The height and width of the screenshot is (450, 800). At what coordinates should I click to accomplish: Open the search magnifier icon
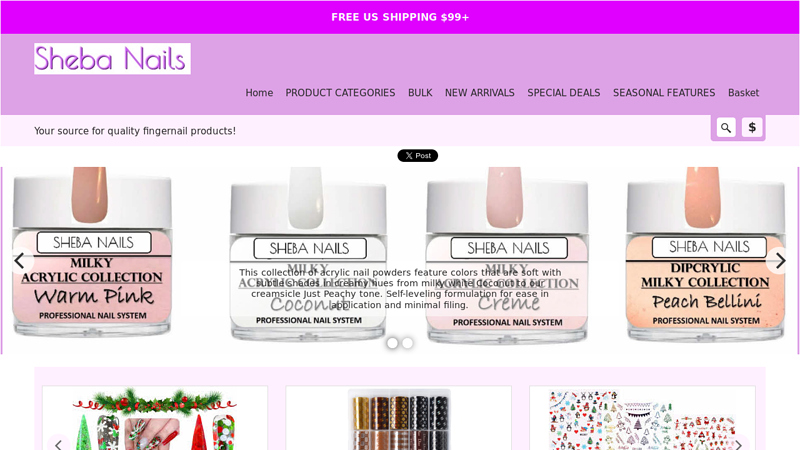[x=726, y=128]
